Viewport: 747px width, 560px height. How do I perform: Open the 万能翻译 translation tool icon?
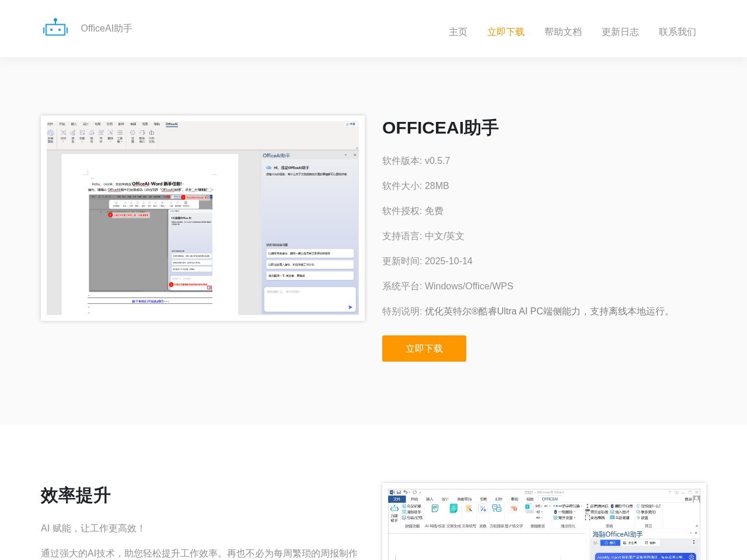496,508
